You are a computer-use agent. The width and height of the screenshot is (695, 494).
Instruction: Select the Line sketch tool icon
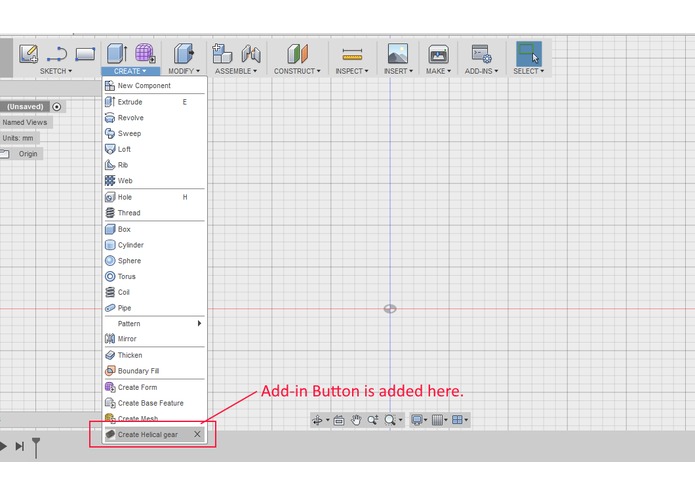point(57,54)
